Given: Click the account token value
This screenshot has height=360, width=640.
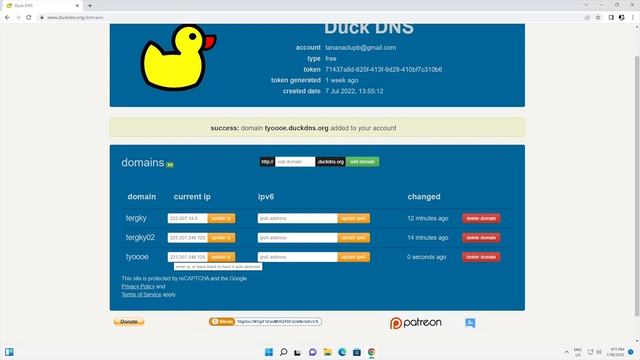Looking at the screenshot, I should 384,69.
